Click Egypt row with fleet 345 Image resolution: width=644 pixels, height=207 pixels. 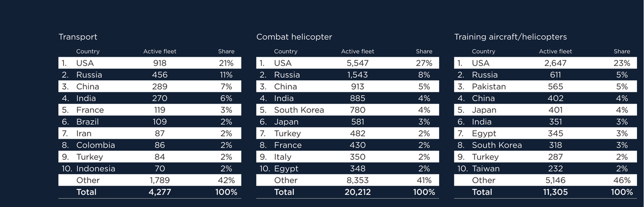pos(545,133)
